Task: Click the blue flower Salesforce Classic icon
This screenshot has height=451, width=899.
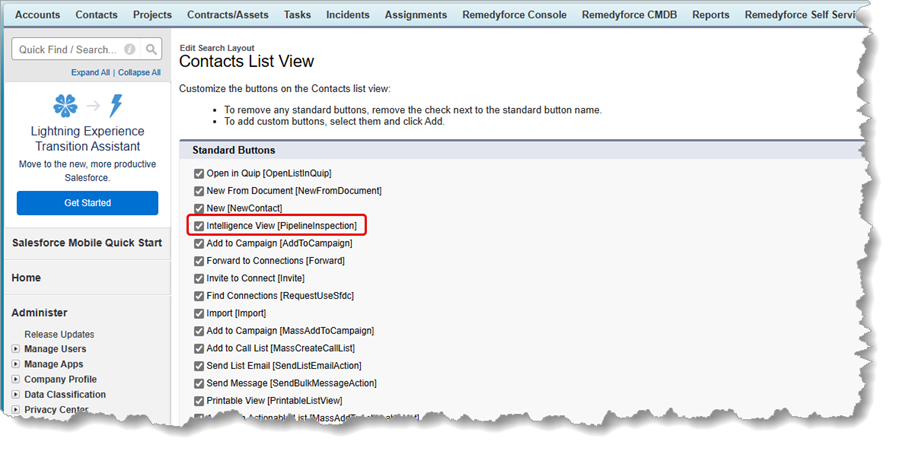Action: pos(65,105)
